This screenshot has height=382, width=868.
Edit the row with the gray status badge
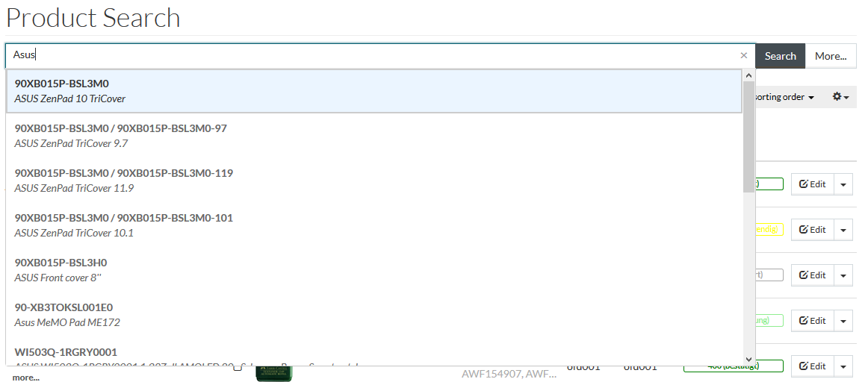point(812,275)
